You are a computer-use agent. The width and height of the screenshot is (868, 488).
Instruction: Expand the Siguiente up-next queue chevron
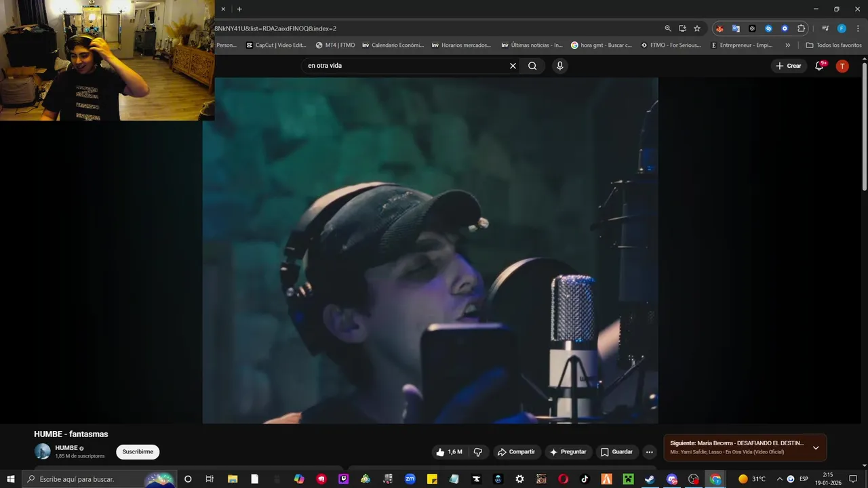tap(816, 447)
